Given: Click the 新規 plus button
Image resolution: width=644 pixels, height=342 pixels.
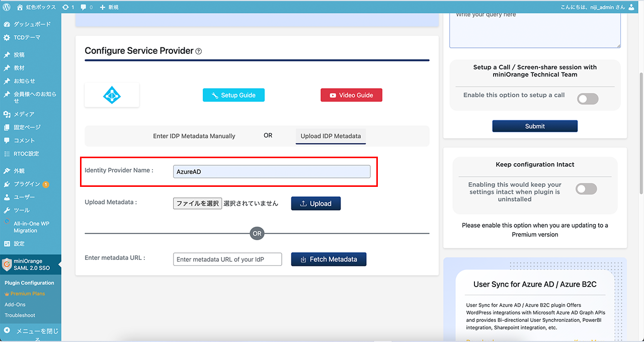Looking at the screenshot, I should click(x=109, y=7).
